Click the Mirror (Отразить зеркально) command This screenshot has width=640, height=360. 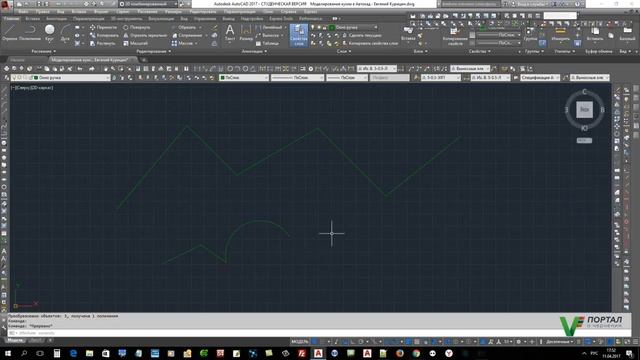[145, 35]
